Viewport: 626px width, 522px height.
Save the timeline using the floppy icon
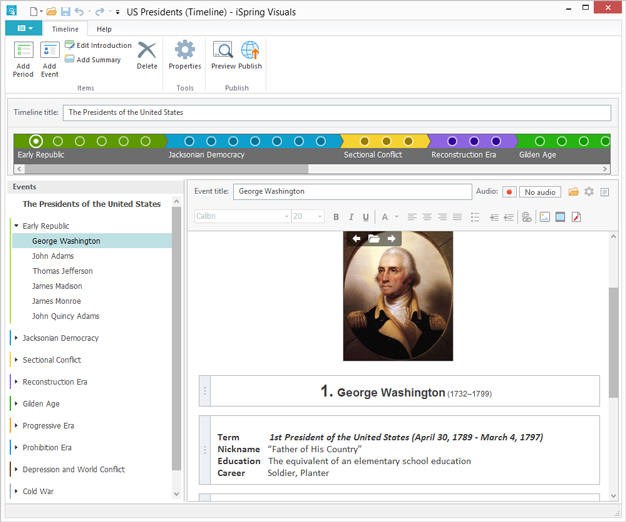pos(65,12)
